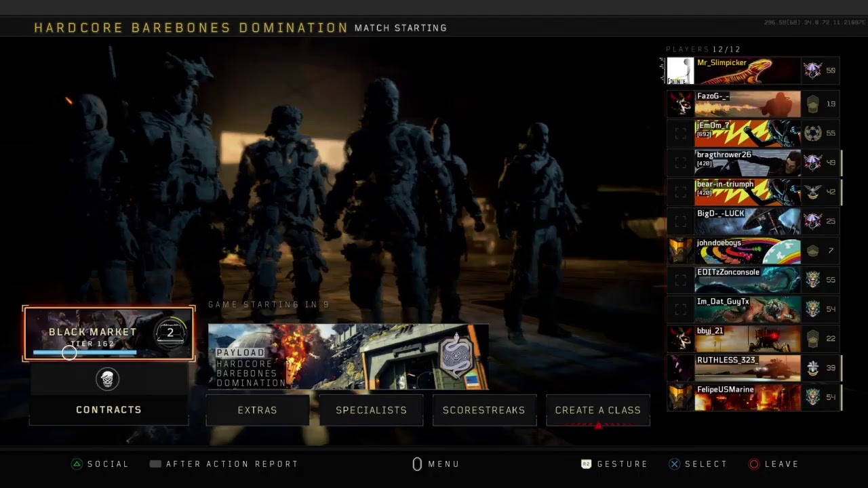Click Mr_Slimpicker's player emblem avatar
This screenshot has height=488, width=868.
(x=680, y=70)
